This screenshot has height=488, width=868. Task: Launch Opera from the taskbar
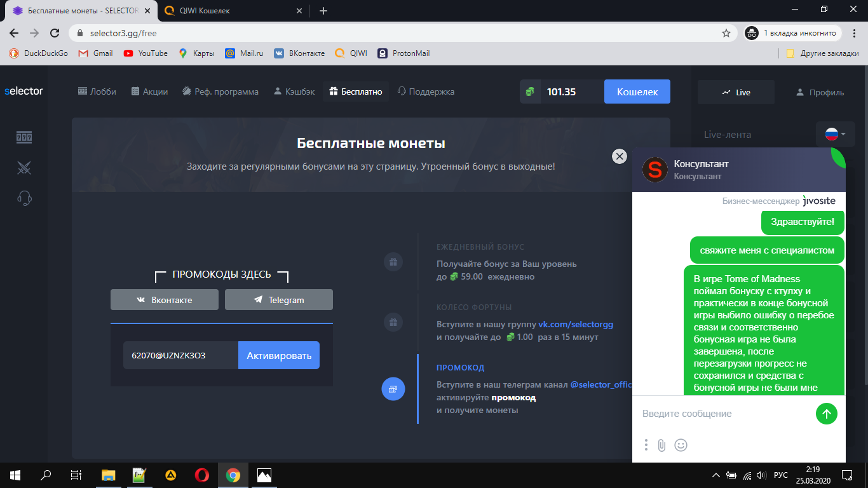[x=202, y=475]
